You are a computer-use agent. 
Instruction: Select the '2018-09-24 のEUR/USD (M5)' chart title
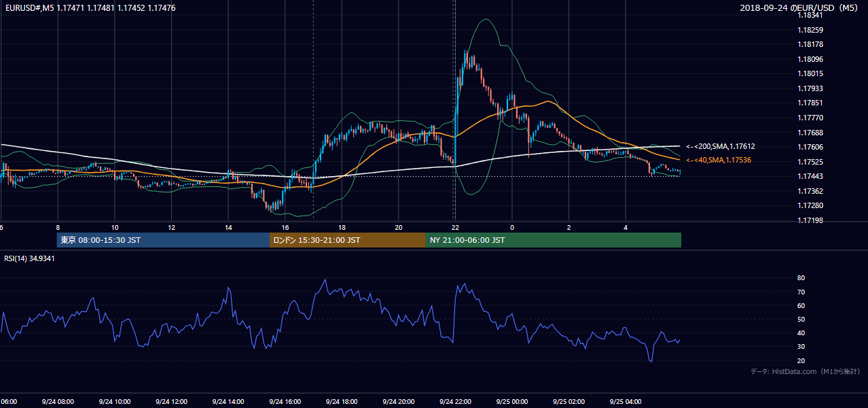(799, 8)
